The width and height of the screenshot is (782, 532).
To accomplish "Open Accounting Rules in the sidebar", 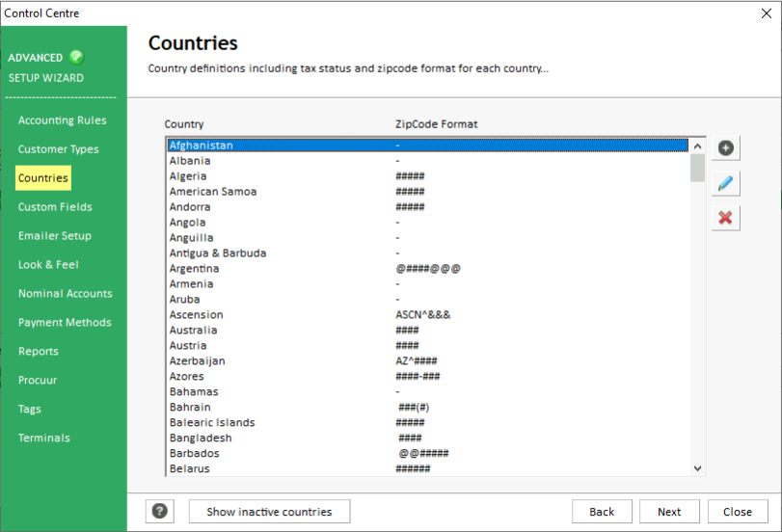I will coord(63,120).
